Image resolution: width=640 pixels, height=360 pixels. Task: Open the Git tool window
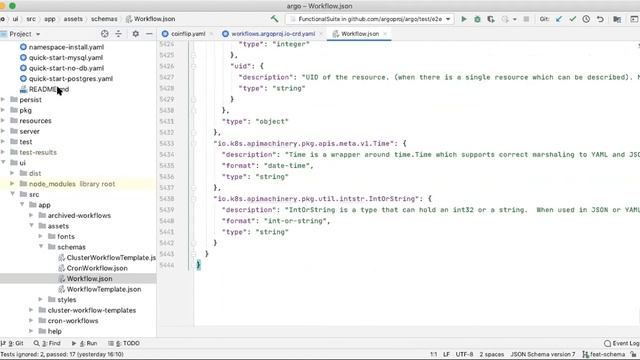12,343
